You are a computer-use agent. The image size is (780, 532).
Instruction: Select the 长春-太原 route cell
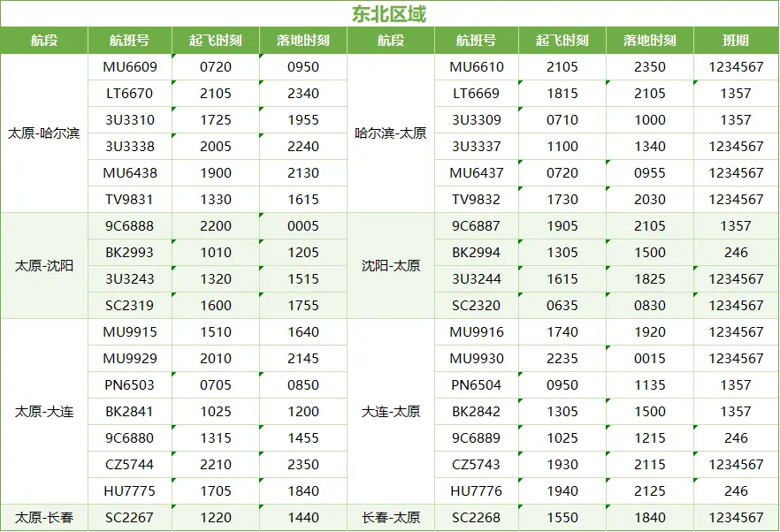pyautogui.click(x=391, y=518)
